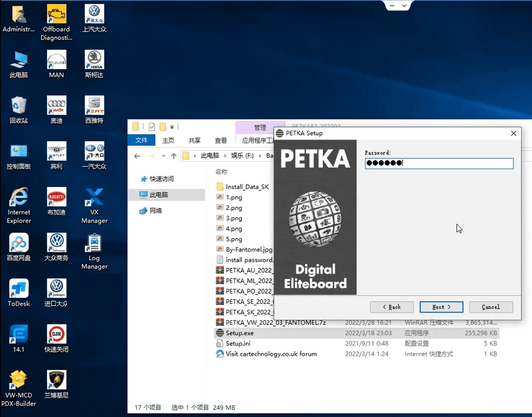This screenshot has width=532, height=417.
Task: Click Next in the PETKA Setup dialog
Action: coord(441,307)
